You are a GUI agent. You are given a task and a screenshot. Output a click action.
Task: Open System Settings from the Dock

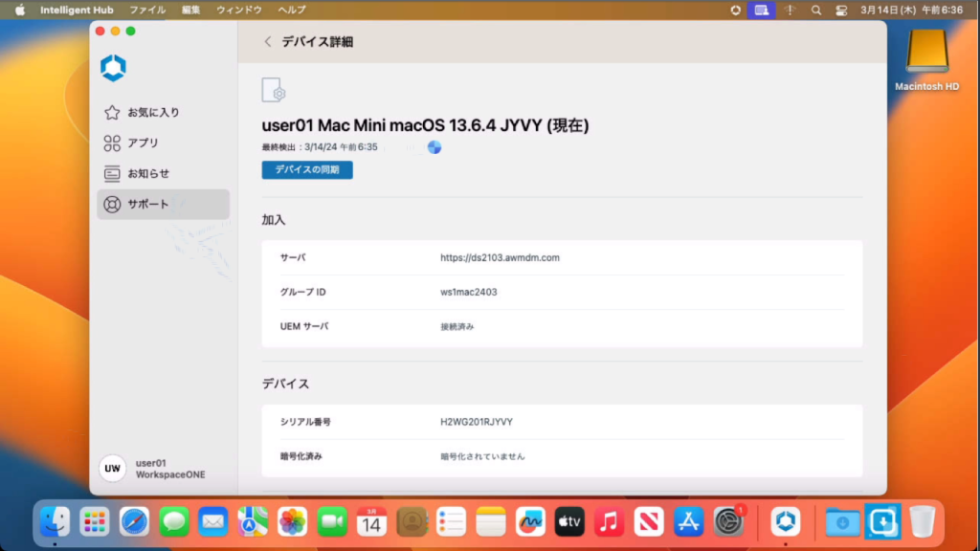[x=728, y=521]
